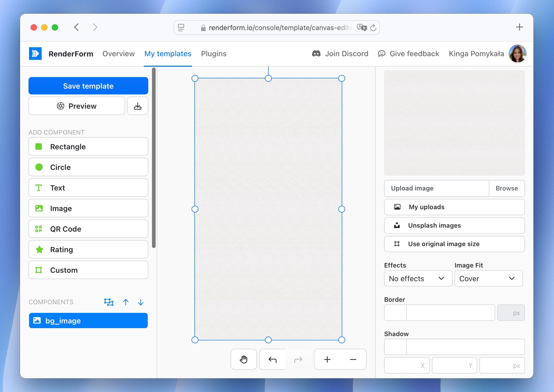Go back in browser history
Screen dimensions: 554x392
point(77,27)
